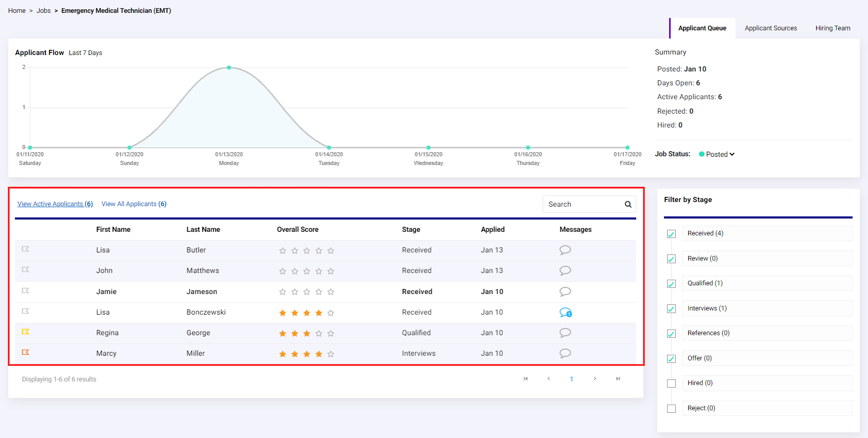The height and width of the screenshot is (438, 868).
Task: Click the applicant Search input field
Action: (x=583, y=204)
